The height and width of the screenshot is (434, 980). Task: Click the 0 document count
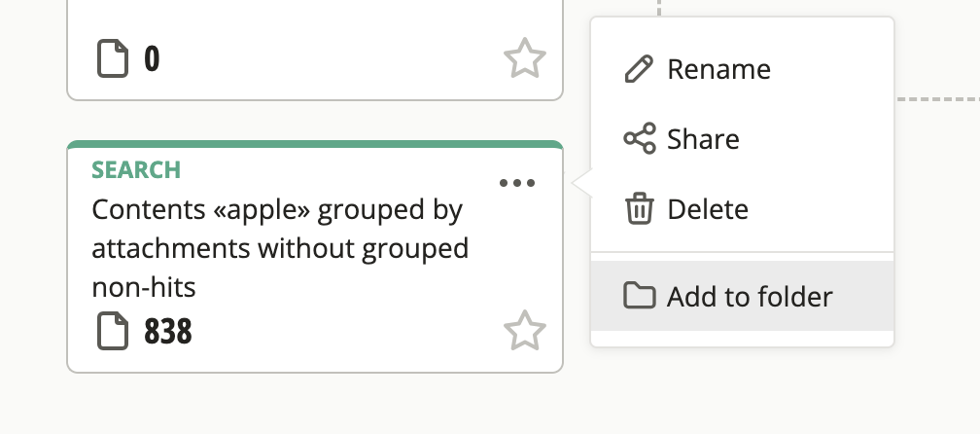click(x=152, y=58)
